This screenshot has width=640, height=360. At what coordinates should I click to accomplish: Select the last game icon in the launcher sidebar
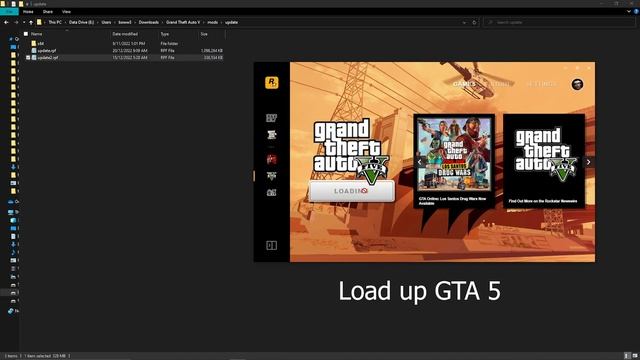(271, 192)
